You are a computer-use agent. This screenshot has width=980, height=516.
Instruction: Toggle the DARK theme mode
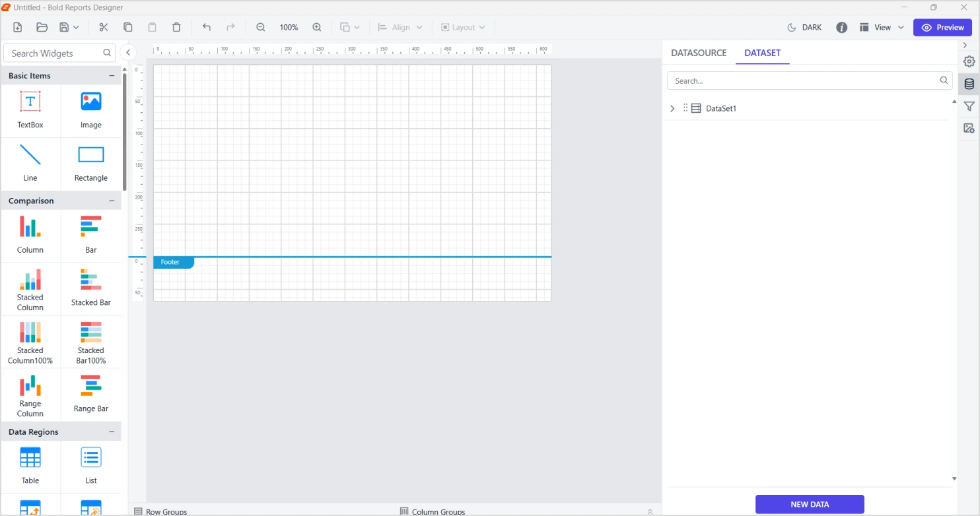click(805, 27)
